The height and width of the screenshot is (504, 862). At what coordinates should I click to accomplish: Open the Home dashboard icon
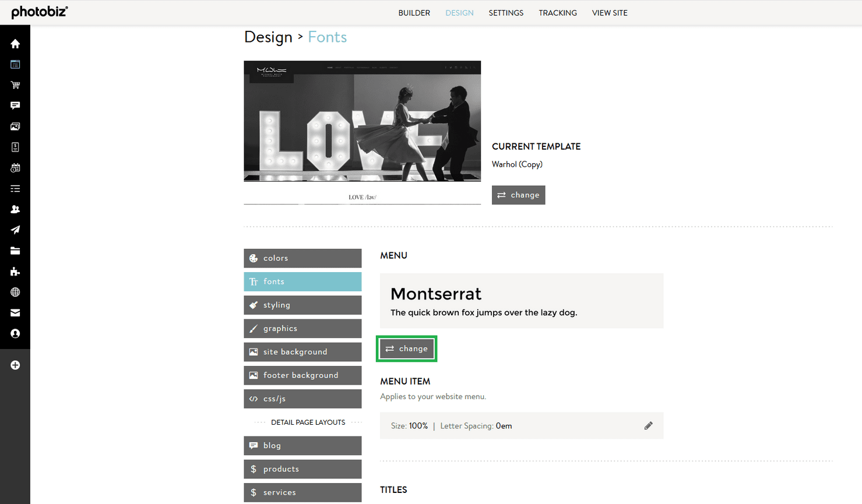pyautogui.click(x=15, y=43)
